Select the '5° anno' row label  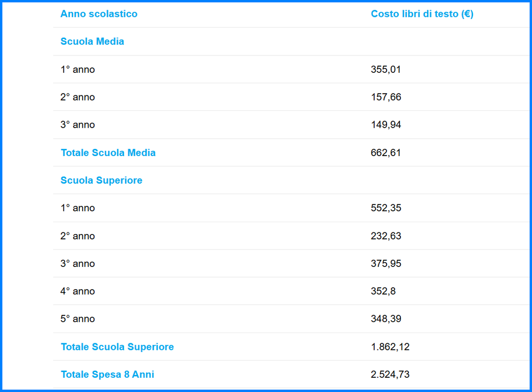78,319
